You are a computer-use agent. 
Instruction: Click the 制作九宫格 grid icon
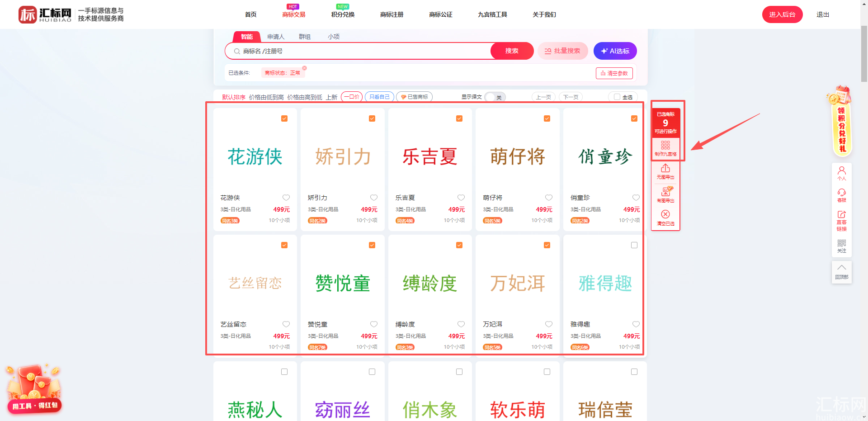pyautogui.click(x=665, y=145)
